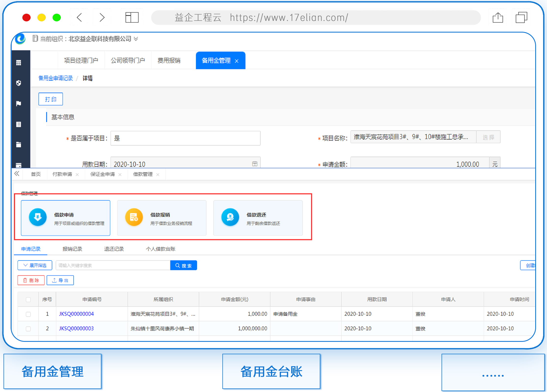Image resolution: width=547 pixels, height=392 pixels.
Task: Check the row for JKSQ00000003
Action: 28,329
